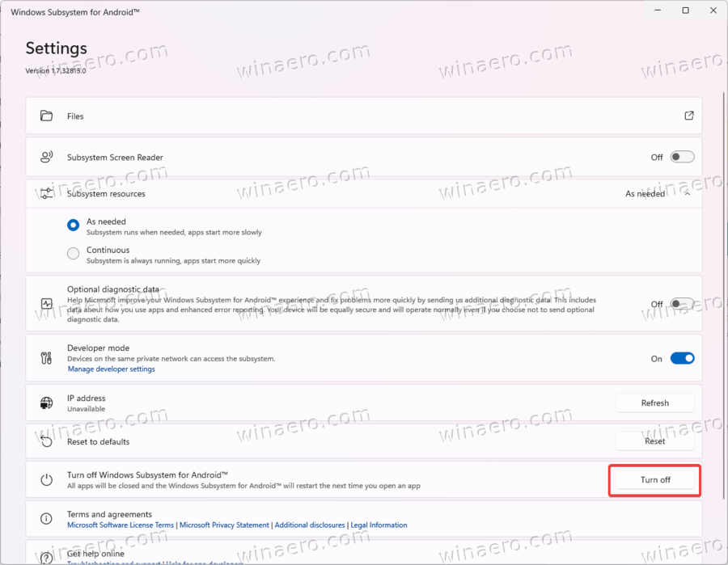Screen dimensions: 728x565
Task: Click the Subsystem Screen Reader icon
Action: click(x=46, y=156)
